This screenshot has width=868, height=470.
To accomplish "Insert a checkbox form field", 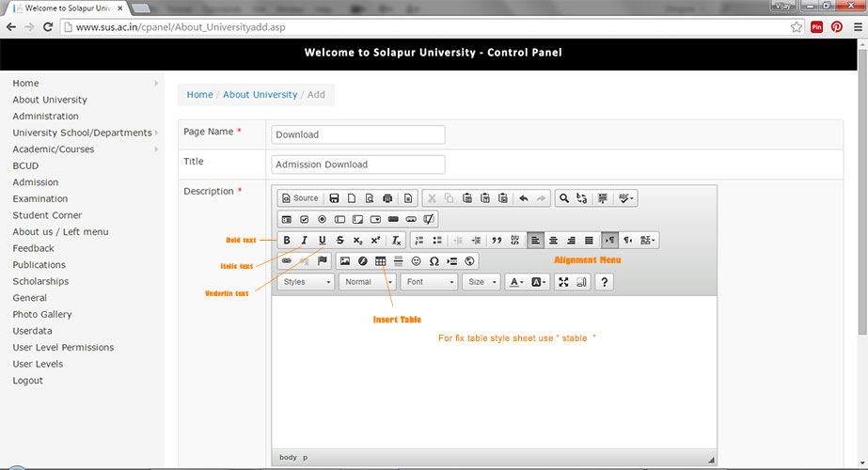I will pos(304,219).
